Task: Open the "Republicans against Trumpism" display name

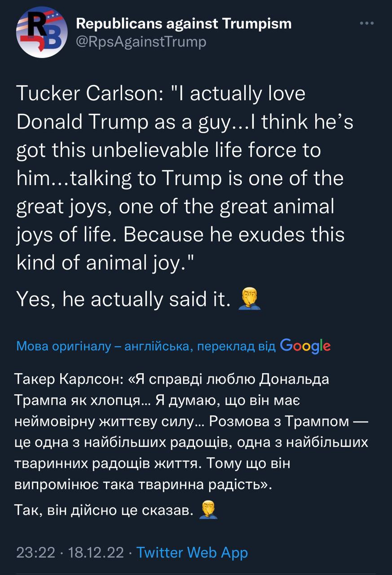Action: pos(184,23)
